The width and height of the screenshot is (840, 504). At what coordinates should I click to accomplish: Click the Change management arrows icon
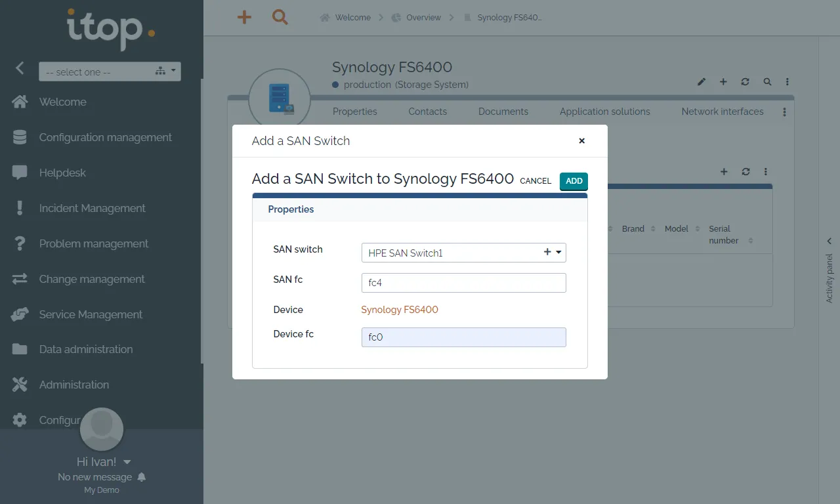[x=20, y=279]
